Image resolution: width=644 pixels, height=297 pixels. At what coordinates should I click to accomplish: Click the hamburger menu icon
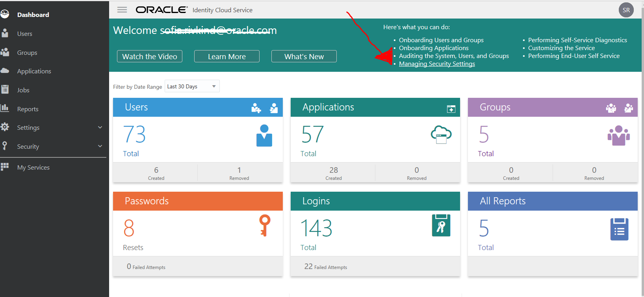pyautogui.click(x=122, y=10)
